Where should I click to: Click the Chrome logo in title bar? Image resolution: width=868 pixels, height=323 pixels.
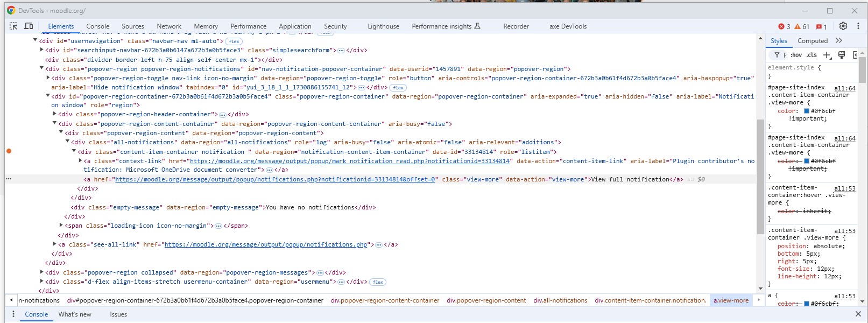(x=11, y=10)
